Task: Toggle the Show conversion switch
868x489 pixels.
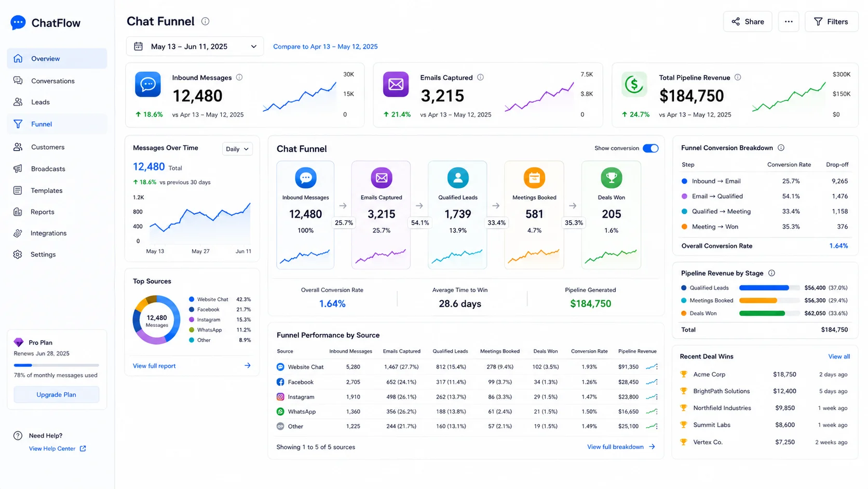Action: pyautogui.click(x=650, y=148)
